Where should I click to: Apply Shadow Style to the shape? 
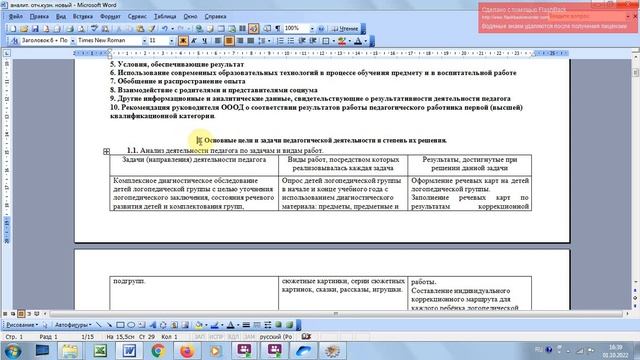(x=278, y=325)
